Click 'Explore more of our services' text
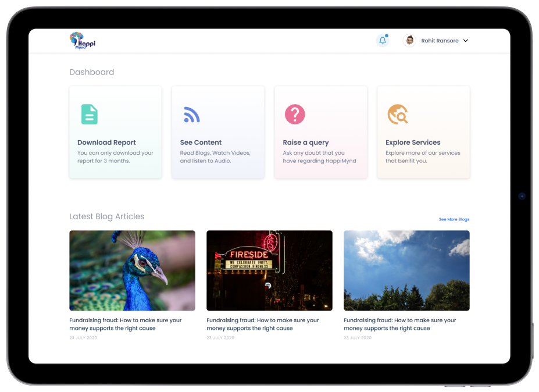Image resolution: width=539 pixels, height=392 pixels. (x=423, y=157)
